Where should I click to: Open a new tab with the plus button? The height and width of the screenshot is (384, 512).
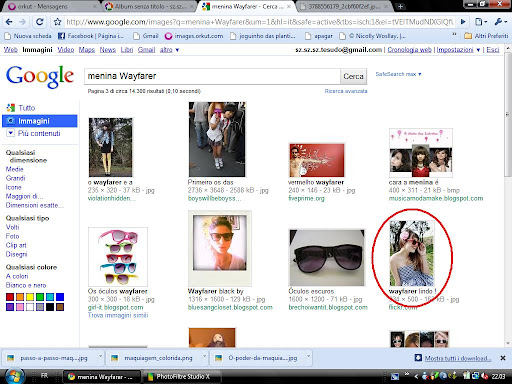400,6
